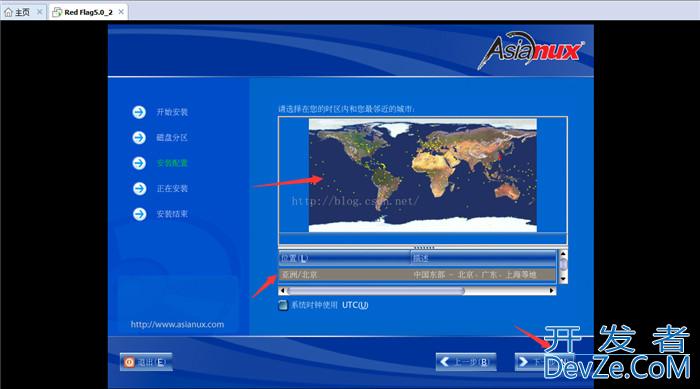
Task: Click the arrow icon beside 安装配置
Action: (139, 163)
